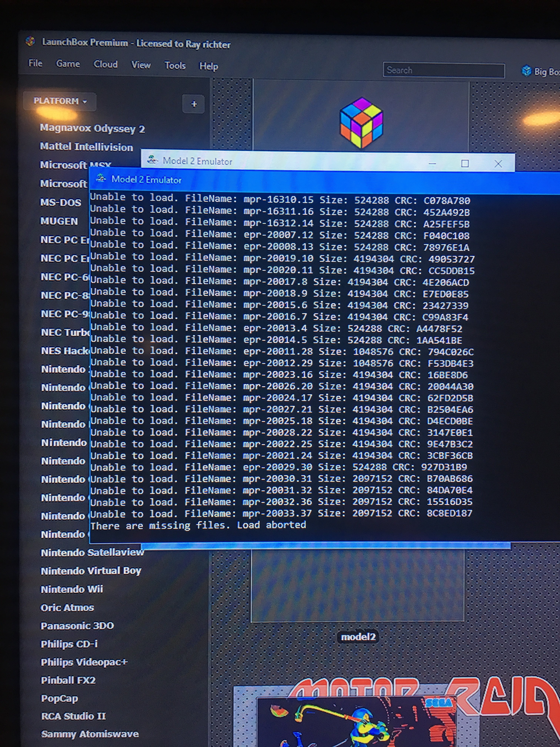Viewport: 560px width, 747px height.
Task: Click line with FileName mpr-20023.16
Action: (279, 374)
